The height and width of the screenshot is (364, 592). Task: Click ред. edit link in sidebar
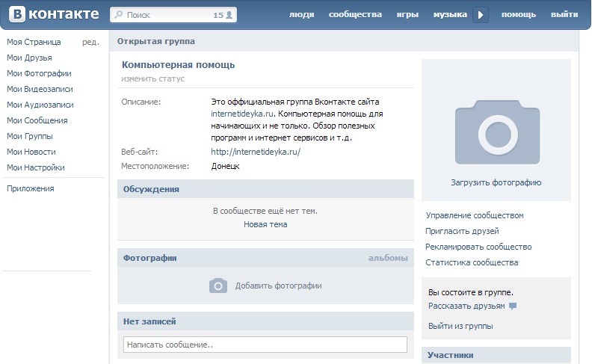click(x=90, y=43)
